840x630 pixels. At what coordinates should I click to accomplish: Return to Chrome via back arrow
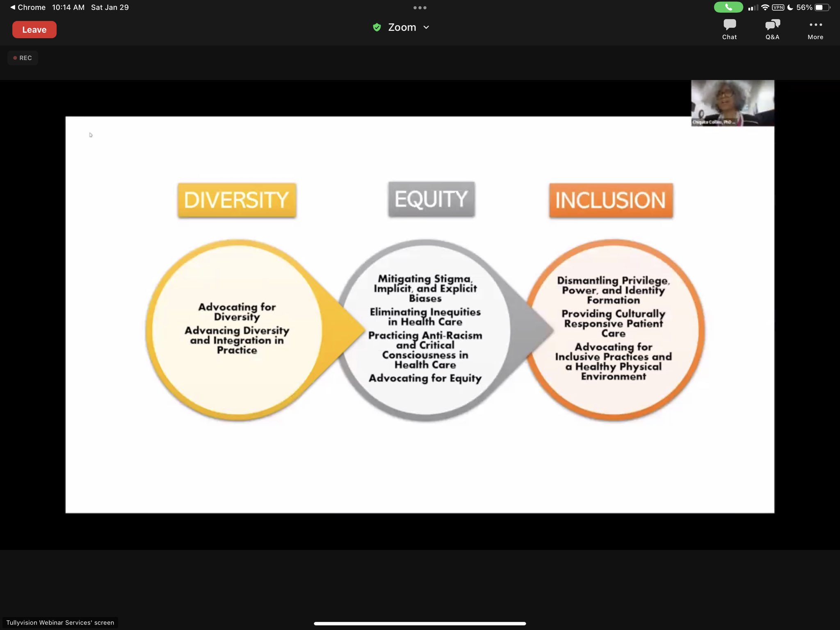[x=13, y=7]
